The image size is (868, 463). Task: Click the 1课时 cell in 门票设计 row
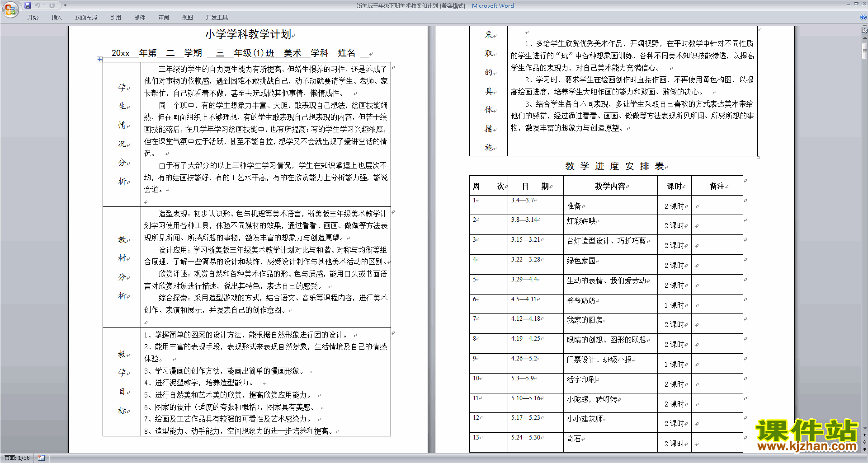coord(674,363)
